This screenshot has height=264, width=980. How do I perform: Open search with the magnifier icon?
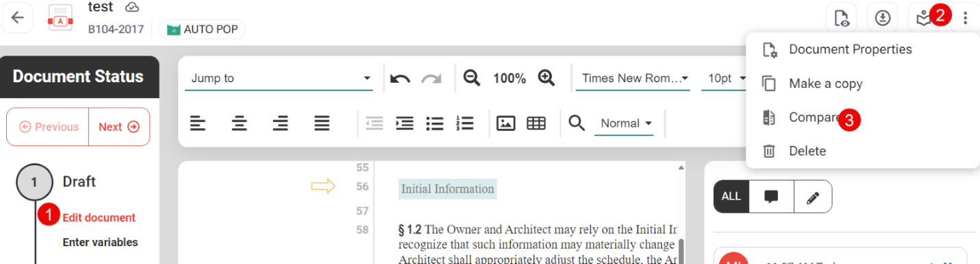(x=577, y=123)
